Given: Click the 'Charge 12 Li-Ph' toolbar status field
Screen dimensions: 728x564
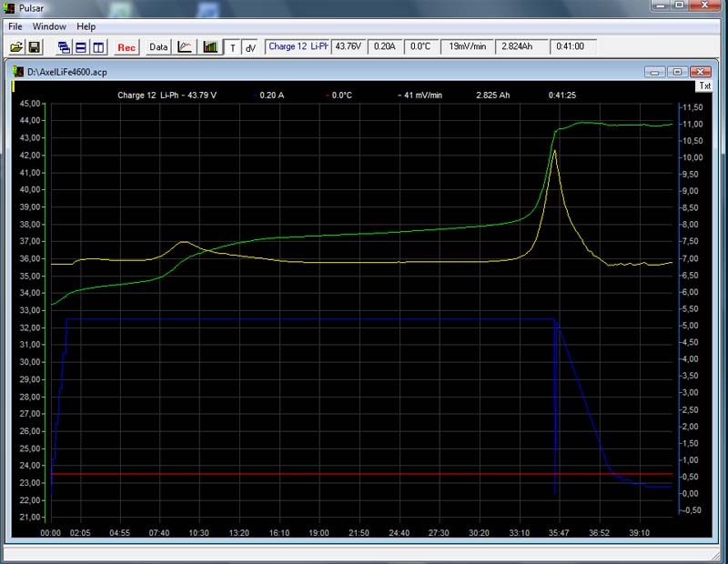Looking at the screenshot, I should (x=298, y=46).
